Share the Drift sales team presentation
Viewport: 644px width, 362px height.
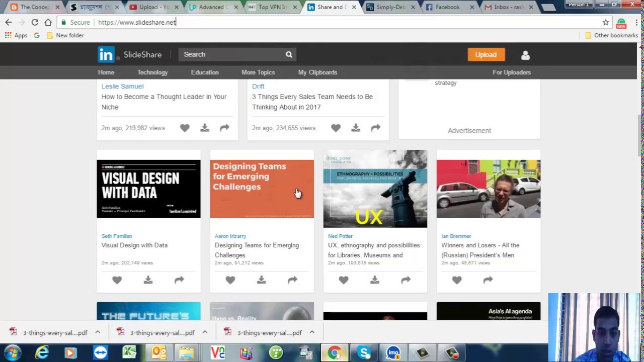click(375, 128)
